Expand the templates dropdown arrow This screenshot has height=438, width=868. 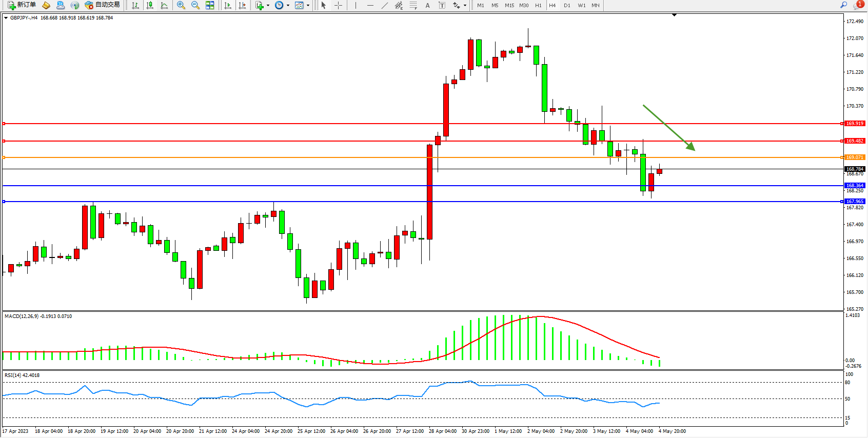[308, 5]
